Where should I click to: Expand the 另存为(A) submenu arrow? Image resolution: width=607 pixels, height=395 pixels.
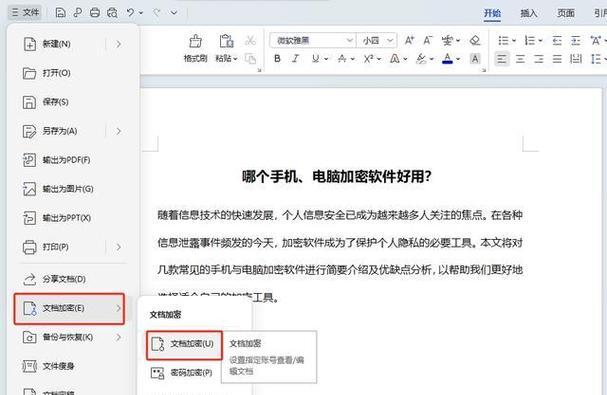coord(118,131)
